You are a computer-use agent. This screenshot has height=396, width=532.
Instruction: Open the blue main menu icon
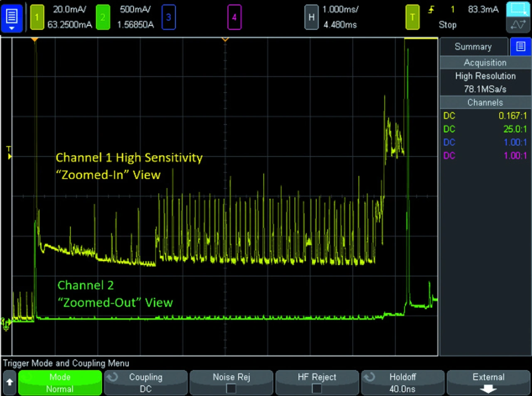pos(11,17)
